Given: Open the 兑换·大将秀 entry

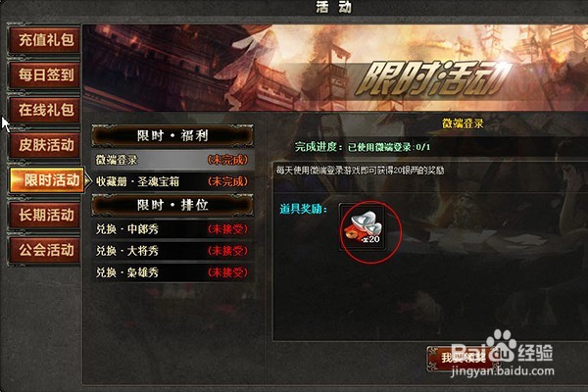Looking at the screenshot, I should (x=172, y=251).
